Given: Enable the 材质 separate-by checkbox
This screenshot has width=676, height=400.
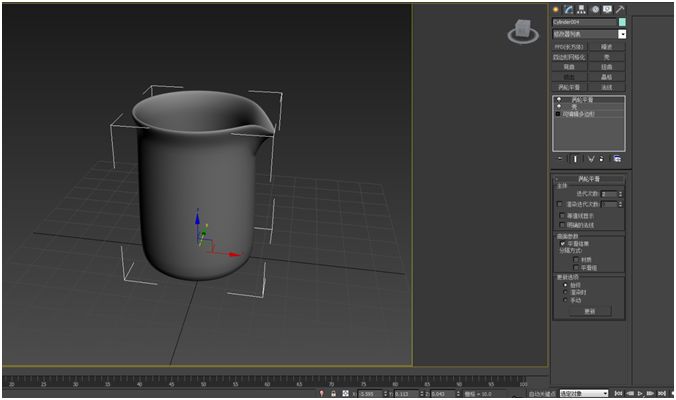Looking at the screenshot, I should (576, 259).
